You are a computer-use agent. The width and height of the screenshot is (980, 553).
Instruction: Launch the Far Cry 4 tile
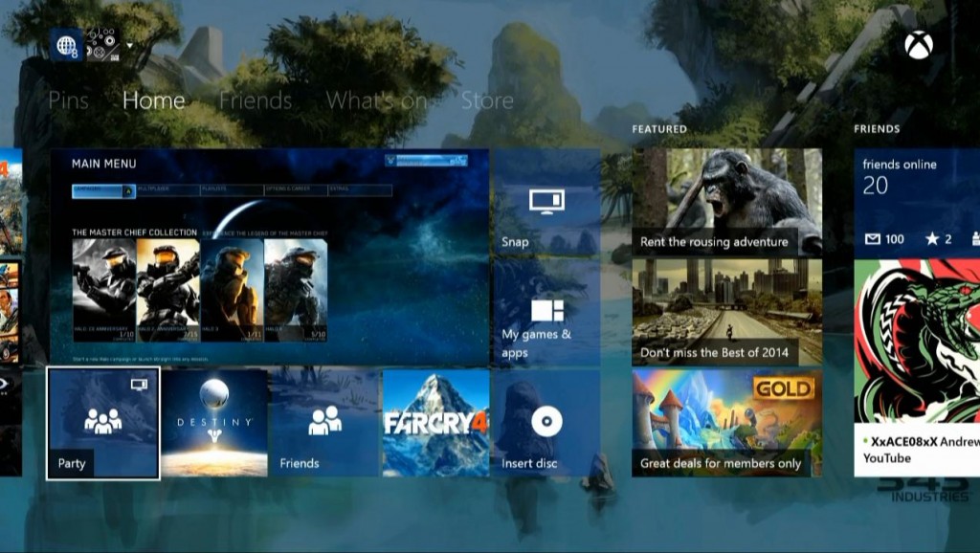tap(435, 423)
